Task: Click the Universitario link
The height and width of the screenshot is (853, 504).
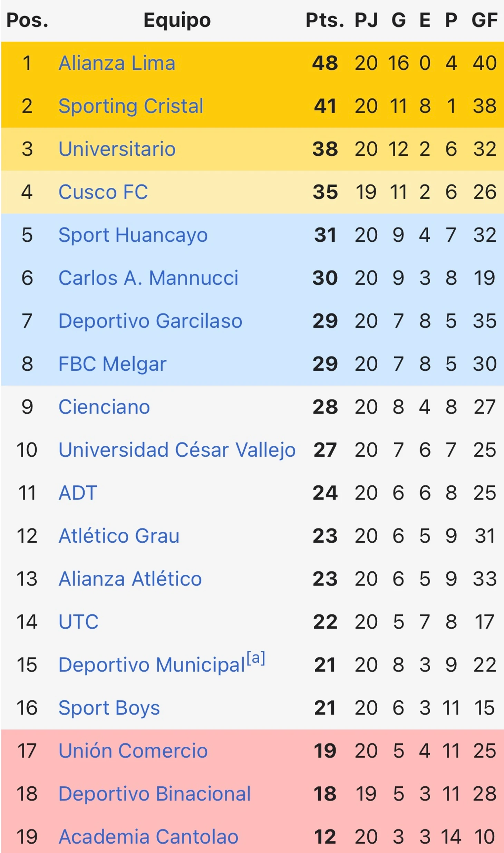Action: (117, 149)
